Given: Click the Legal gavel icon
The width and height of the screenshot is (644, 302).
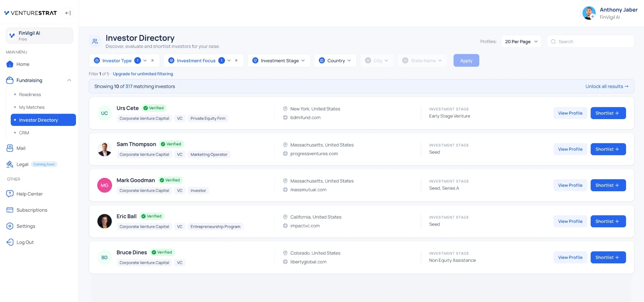Looking at the screenshot, I should tap(10, 164).
